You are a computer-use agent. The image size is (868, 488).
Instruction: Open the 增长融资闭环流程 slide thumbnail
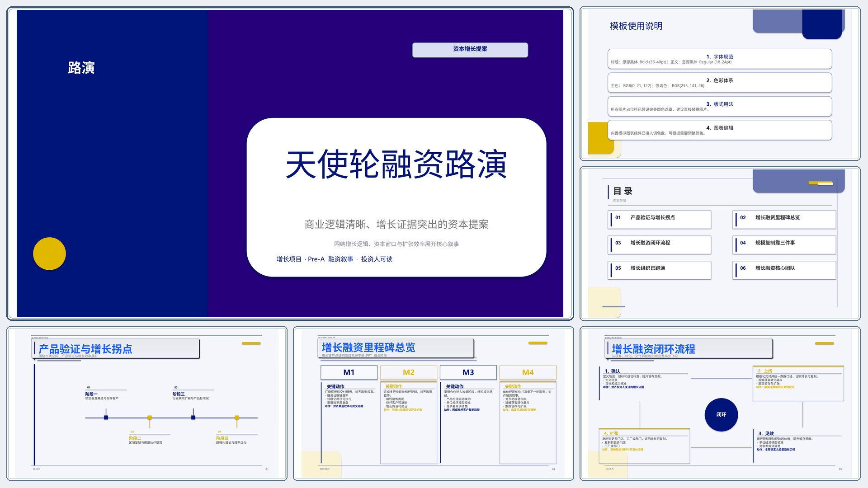pyautogui.click(x=720, y=404)
